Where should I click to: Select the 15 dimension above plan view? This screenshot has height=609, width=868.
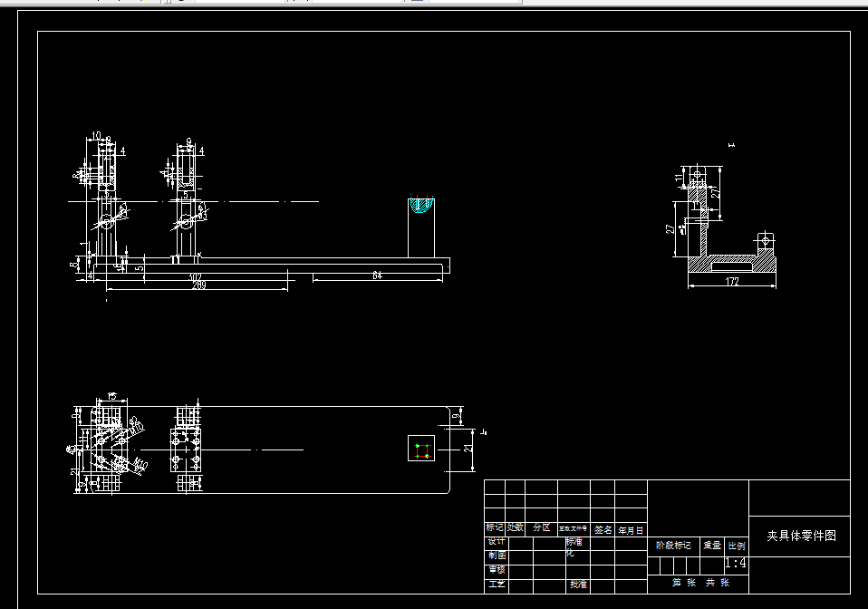pyautogui.click(x=111, y=396)
